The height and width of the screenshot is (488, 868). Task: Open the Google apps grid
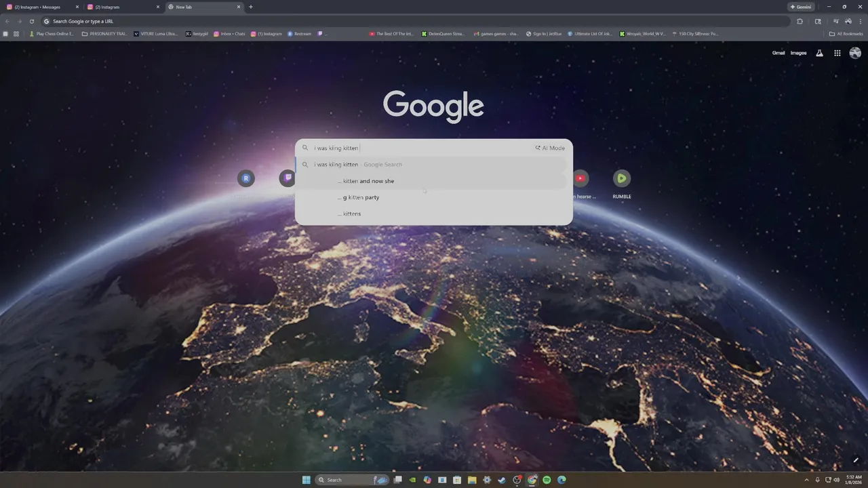[837, 53]
